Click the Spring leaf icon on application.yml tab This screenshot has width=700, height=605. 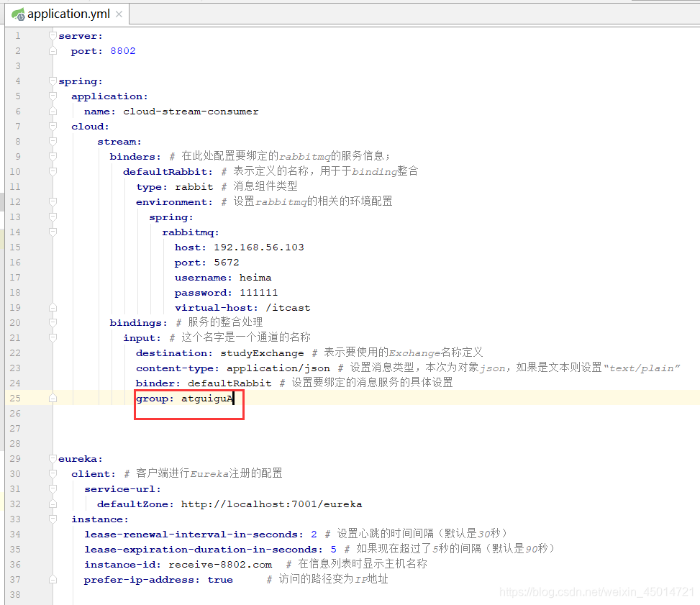pyautogui.click(x=18, y=14)
